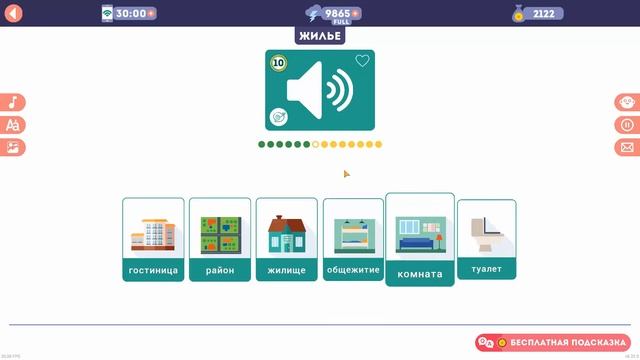
Task: Select the туалет toilet card
Action: 487,240
